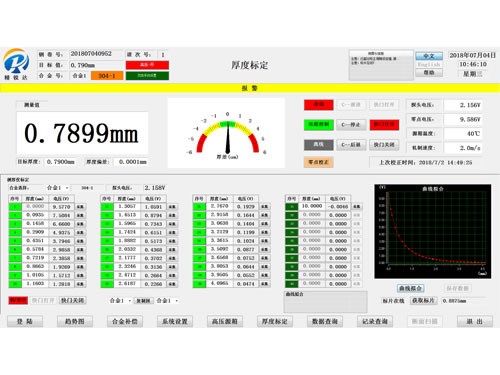Click the gray button left of C--后退
Viewport: 500px width, 375px height.
tap(318, 145)
